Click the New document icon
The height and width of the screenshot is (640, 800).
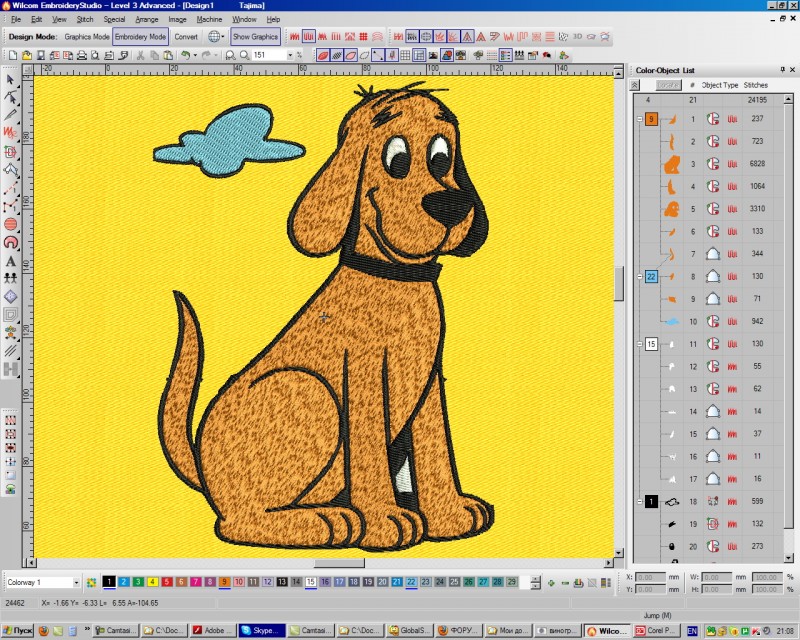click(13, 55)
